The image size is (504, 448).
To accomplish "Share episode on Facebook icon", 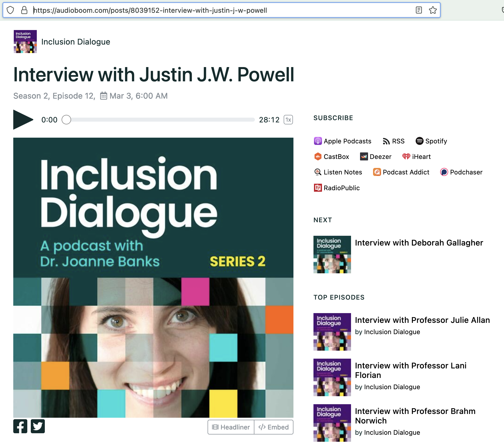I will (20, 426).
